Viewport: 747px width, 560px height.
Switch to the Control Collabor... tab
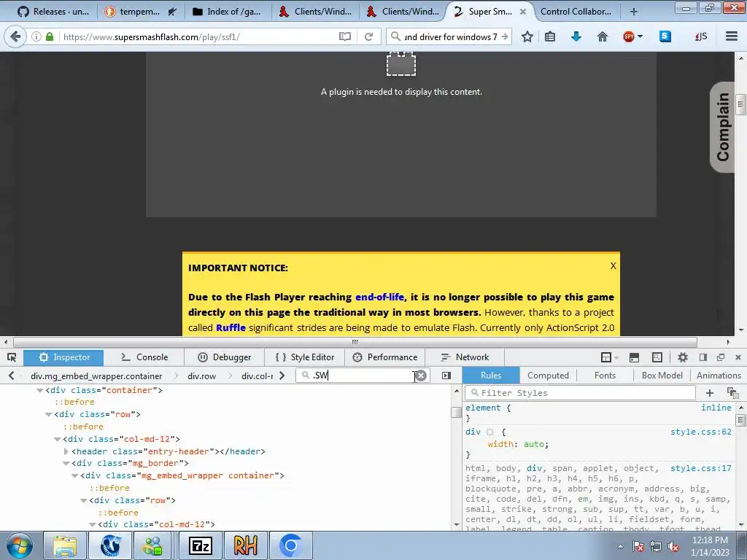point(576,12)
